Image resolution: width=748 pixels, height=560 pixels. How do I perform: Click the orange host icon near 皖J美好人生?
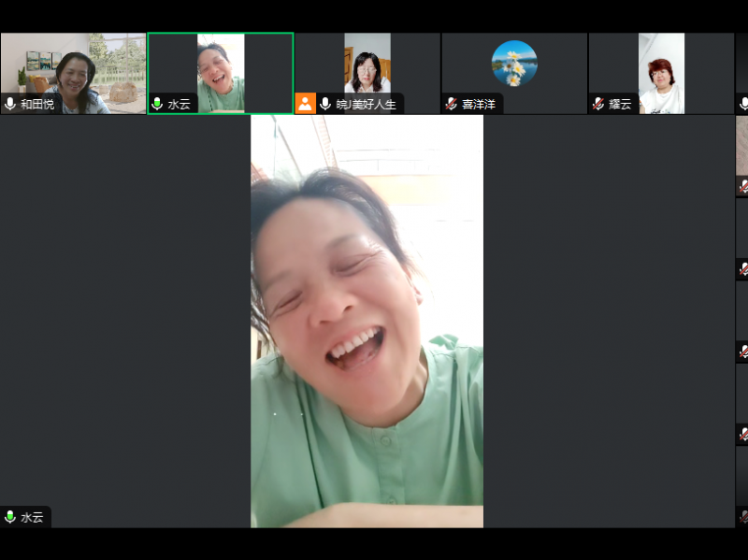(305, 104)
